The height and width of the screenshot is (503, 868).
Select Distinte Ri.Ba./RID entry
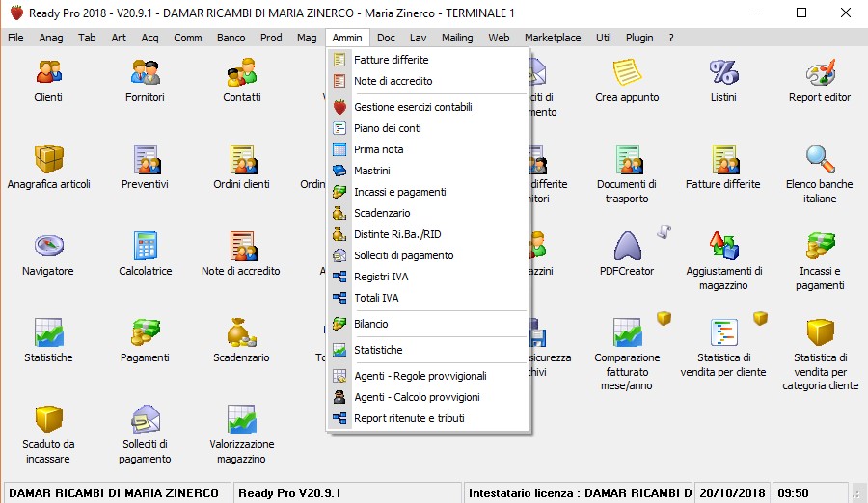click(x=428, y=234)
